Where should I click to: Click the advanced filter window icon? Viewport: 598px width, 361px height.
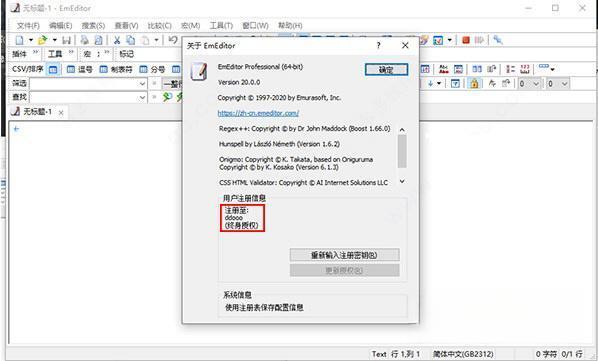(x=455, y=83)
